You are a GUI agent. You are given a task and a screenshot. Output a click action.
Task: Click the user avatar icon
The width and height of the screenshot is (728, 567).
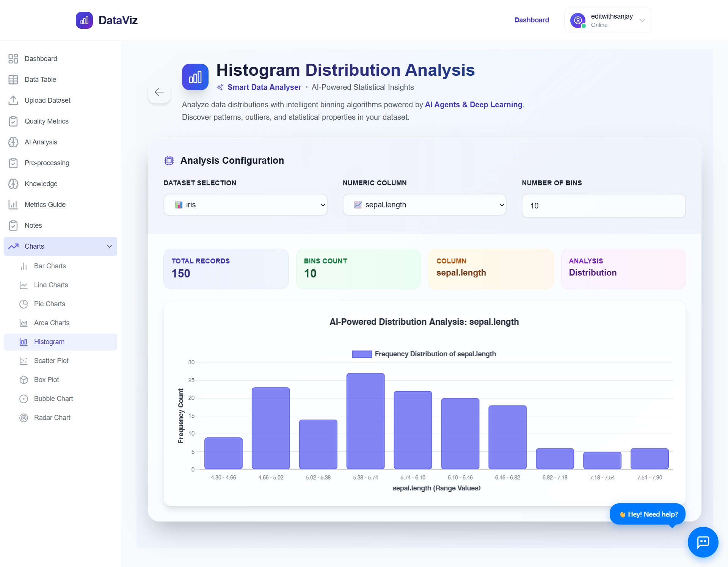[577, 20]
